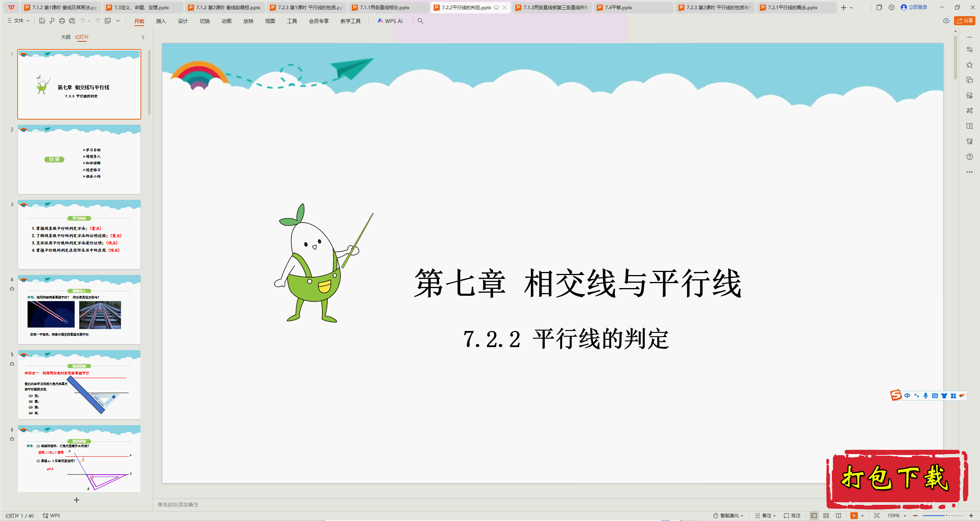Click the keyboard icon on IME bar
980x521 pixels.
coord(935,396)
